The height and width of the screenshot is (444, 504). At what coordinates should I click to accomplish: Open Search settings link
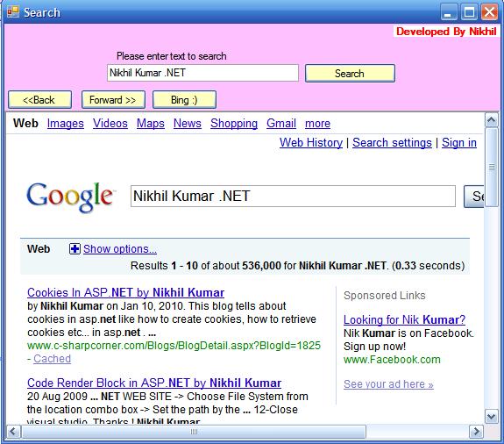(392, 142)
